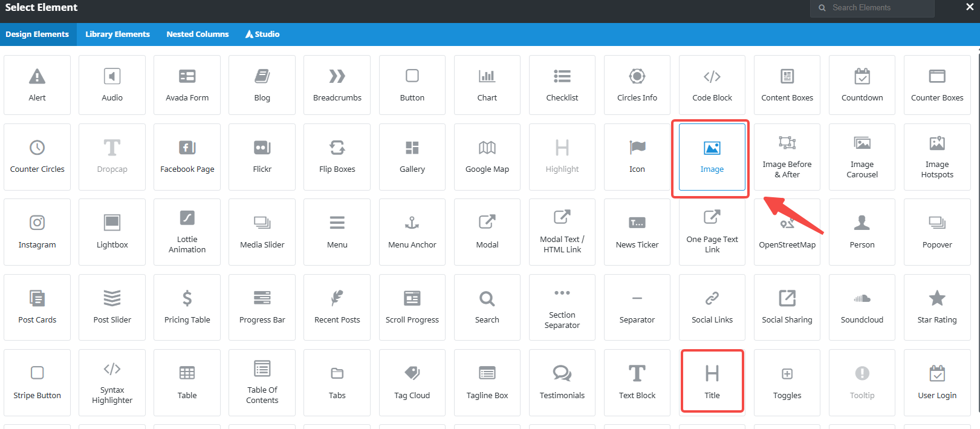This screenshot has height=429, width=980.
Task: Pick the Pricing Table element
Action: [x=187, y=307]
